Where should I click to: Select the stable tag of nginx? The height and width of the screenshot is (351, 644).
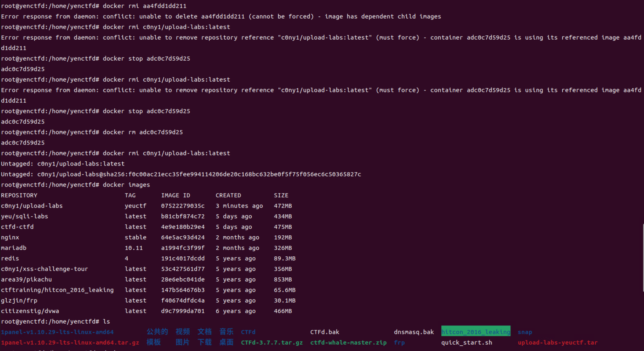(135, 237)
